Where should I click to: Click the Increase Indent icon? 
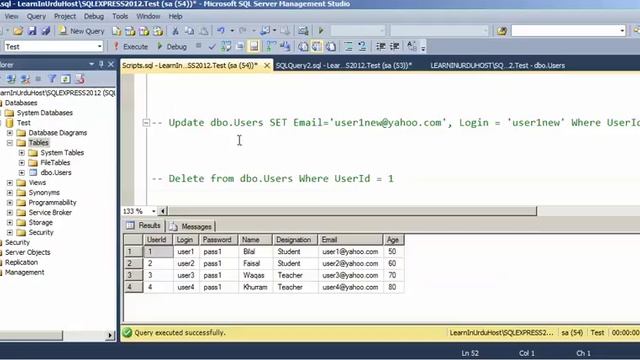(394, 47)
